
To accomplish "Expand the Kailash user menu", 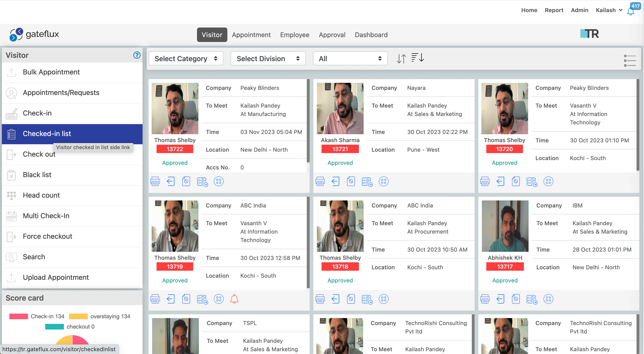I will (609, 10).
